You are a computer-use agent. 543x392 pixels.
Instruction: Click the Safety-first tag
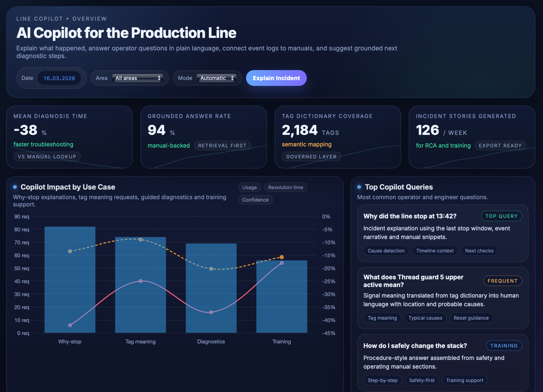[422, 380]
